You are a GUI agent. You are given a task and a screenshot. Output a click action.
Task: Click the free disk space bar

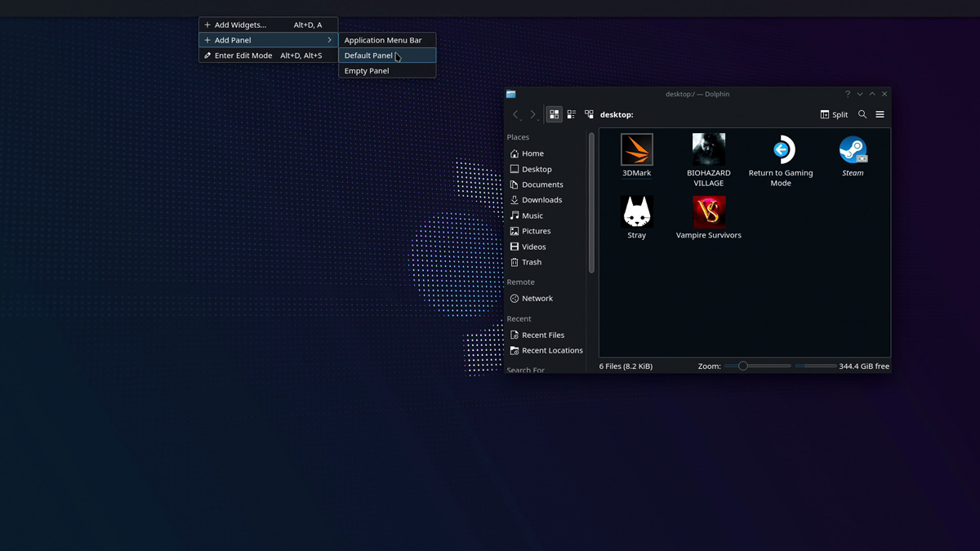(x=816, y=367)
